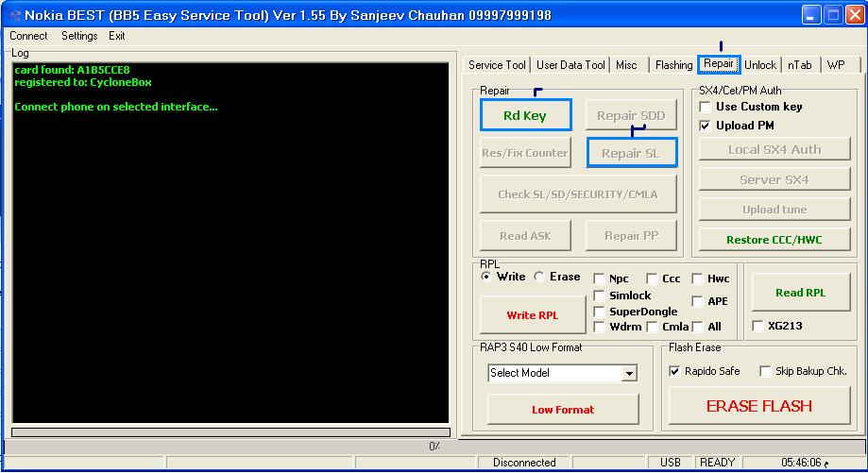Viewport: 868px width, 473px height.
Task: Check the Ccc checkbox
Action: (652, 279)
